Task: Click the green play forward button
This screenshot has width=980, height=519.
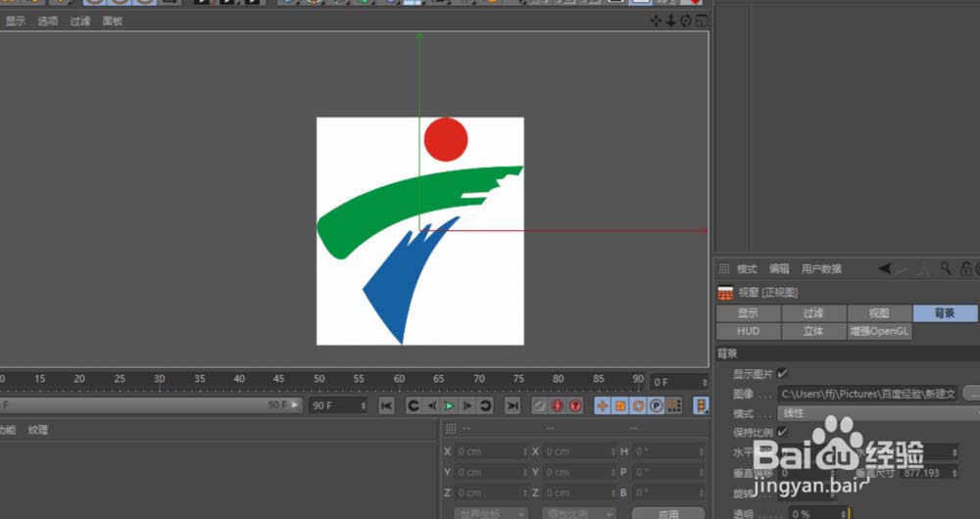Action: coord(449,405)
